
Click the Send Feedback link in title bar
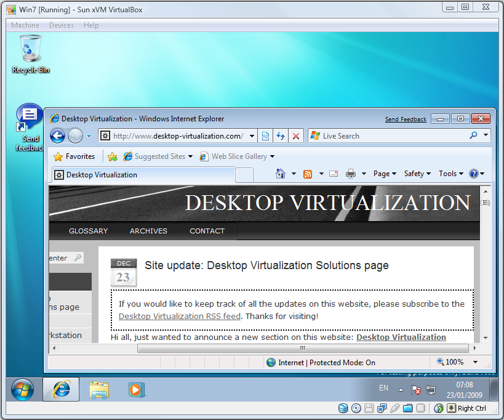point(406,119)
